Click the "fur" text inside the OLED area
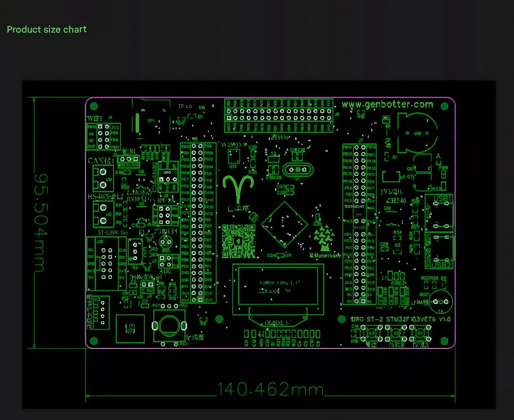 [288, 290]
